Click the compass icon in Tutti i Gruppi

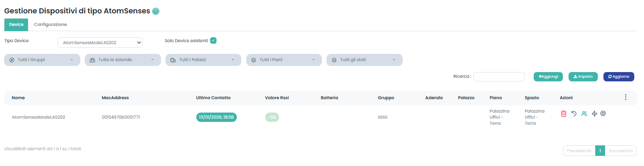tap(12, 60)
